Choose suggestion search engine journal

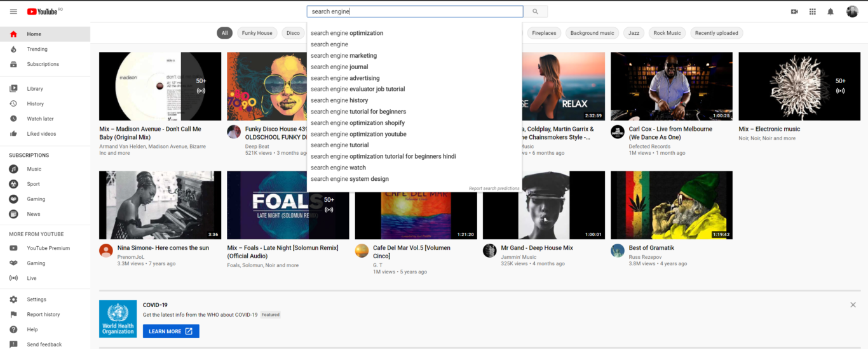tap(414, 67)
